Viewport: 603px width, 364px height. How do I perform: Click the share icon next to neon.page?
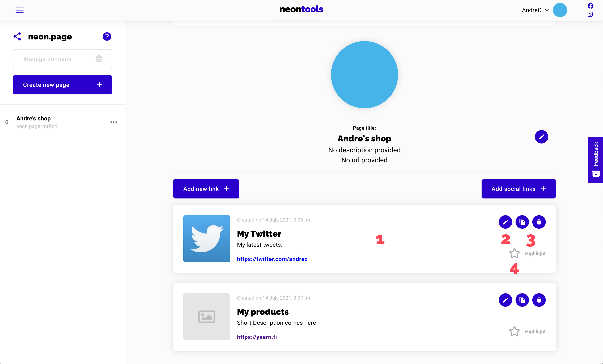pos(17,37)
